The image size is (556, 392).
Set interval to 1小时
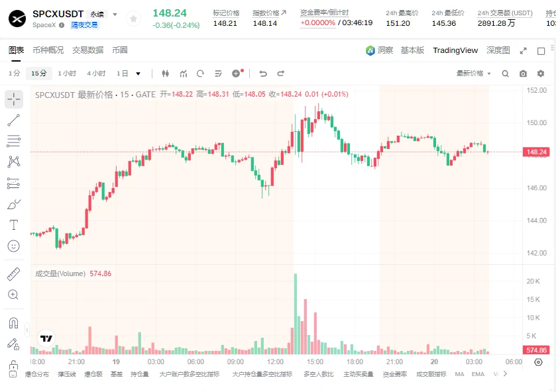67,73
